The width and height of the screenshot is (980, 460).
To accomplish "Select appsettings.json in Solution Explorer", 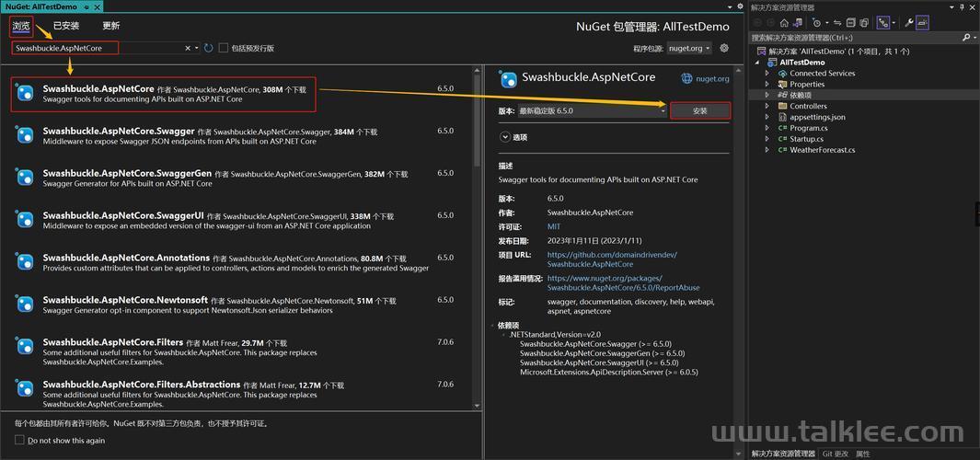I will click(817, 117).
